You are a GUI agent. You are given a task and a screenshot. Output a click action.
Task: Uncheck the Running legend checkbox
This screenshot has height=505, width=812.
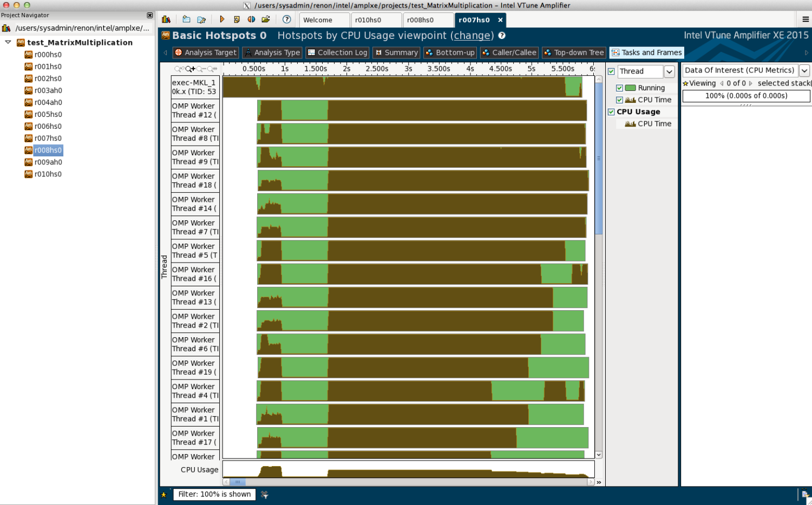[x=619, y=88]
